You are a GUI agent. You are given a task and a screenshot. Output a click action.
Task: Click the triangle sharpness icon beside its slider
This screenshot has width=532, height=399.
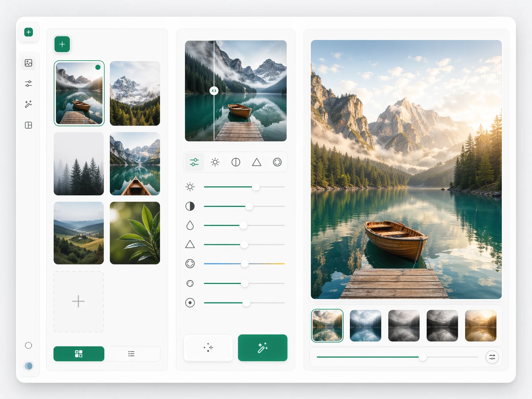[x=190, y=244]
